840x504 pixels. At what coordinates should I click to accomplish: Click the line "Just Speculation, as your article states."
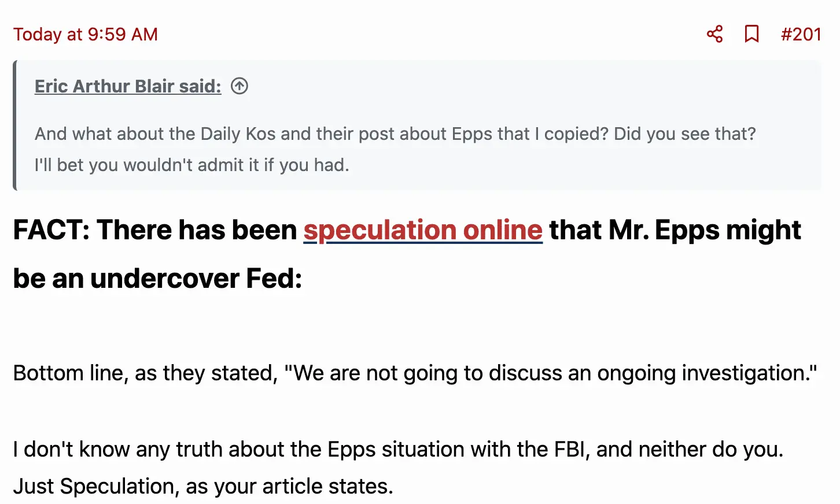[x=203, y=487]
